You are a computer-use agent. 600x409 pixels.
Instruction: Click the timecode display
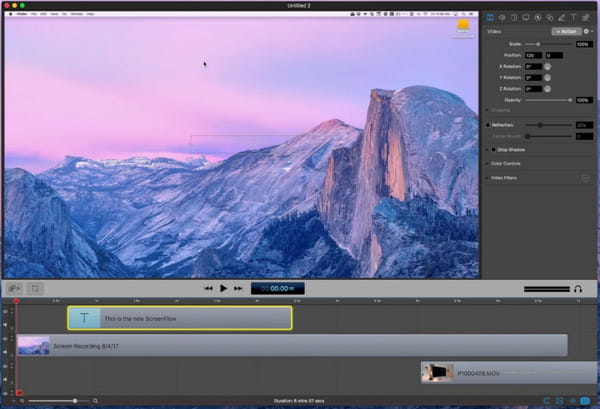pyautogui.click(x=278, y=288)
